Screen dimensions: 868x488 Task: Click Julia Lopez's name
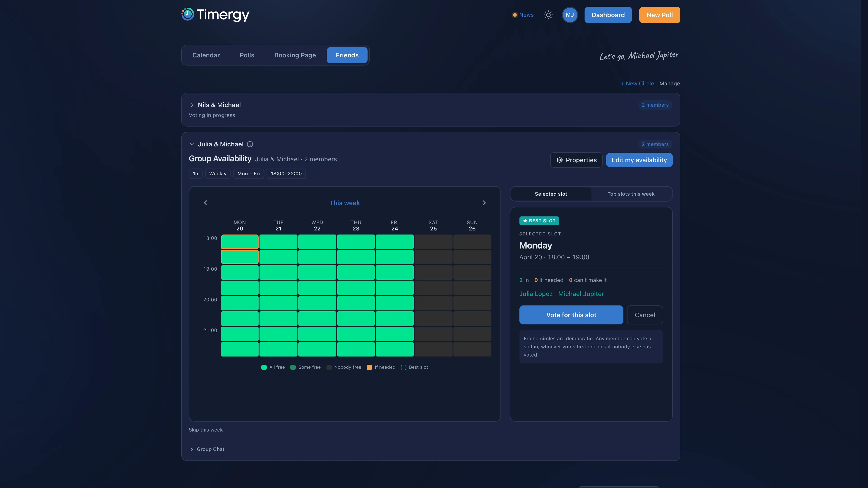536,294
